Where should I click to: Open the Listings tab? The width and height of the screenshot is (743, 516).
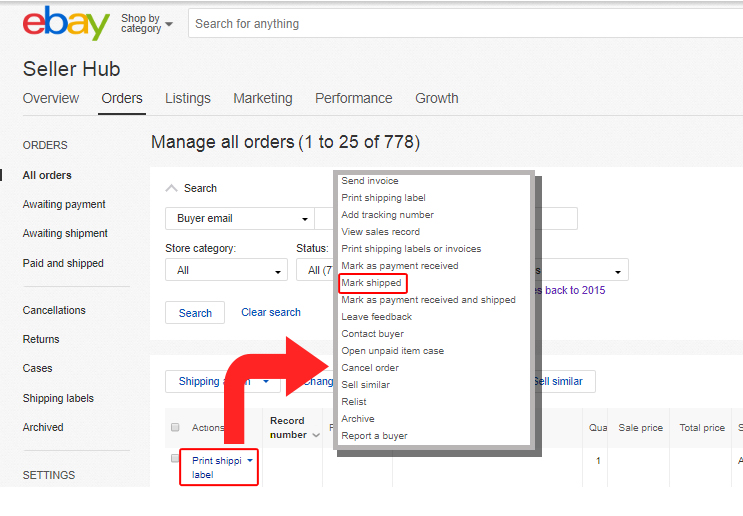tap(188, 98)
